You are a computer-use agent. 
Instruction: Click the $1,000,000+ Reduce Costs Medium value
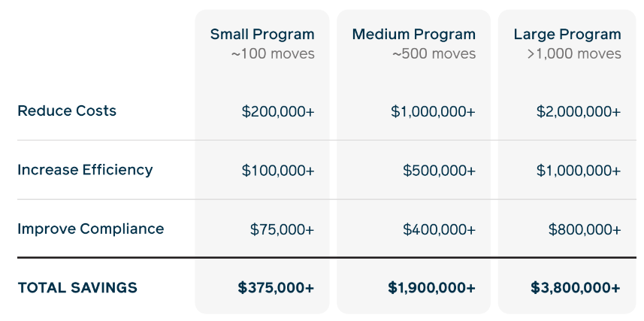coord(433,111)
